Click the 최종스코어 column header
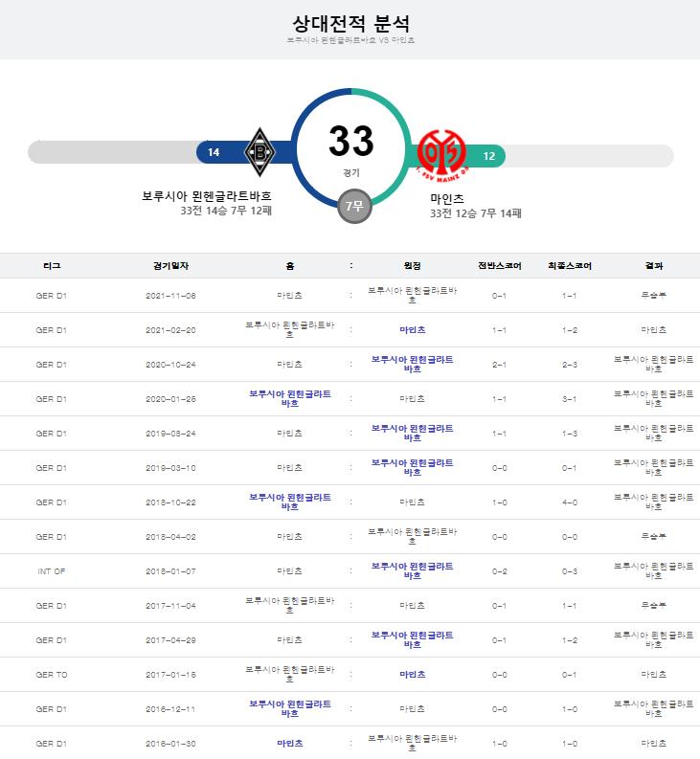Viewport: 700px width, 759px height. tap(570, 266)
